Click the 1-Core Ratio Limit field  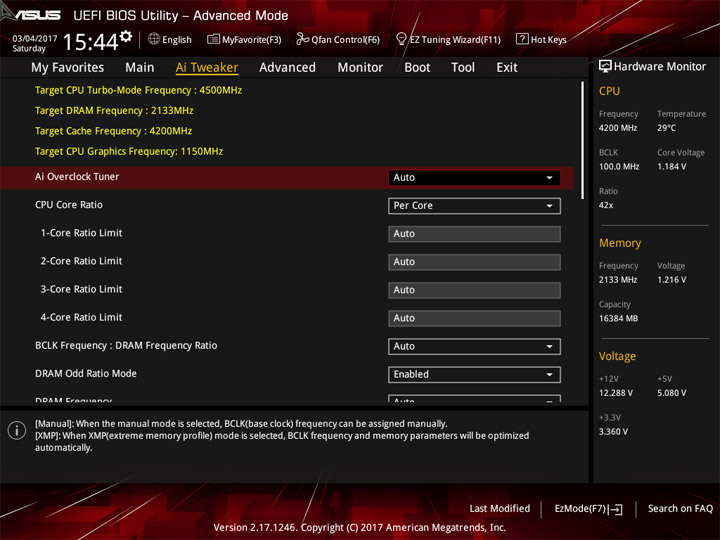point(474,234)
